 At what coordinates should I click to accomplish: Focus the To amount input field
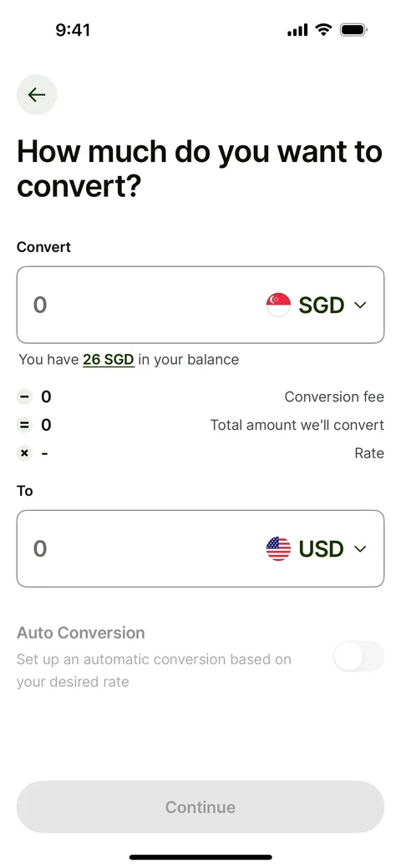(200, 548)
